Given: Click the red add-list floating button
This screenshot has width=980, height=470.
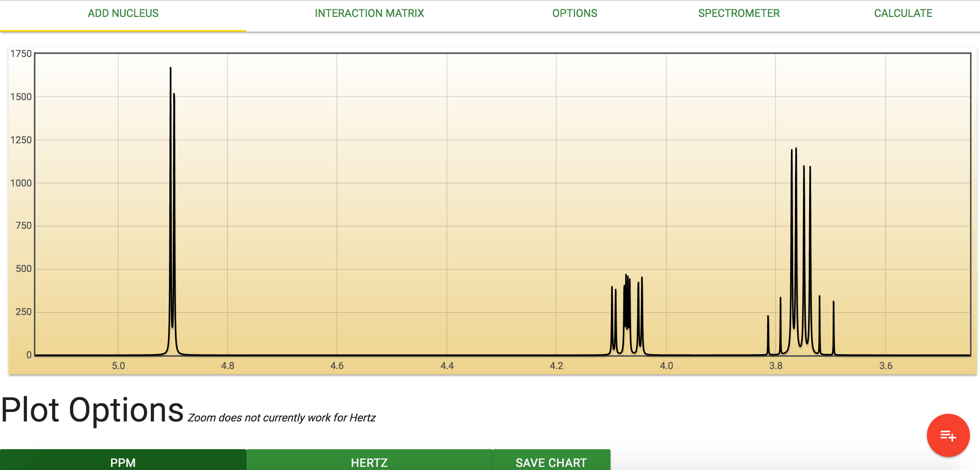Looking at the screenshot, I should [948, 435].
